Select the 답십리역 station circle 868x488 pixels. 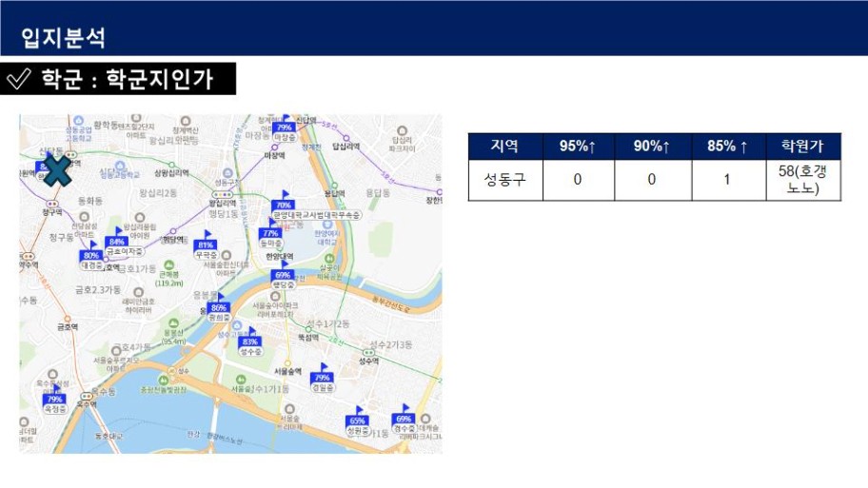[x=346, y=138]
